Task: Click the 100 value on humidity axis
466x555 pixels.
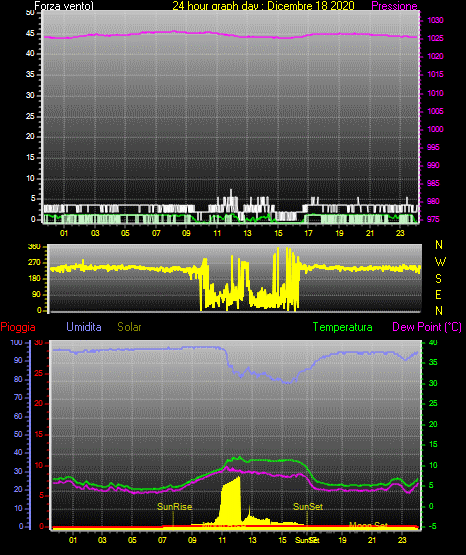Action: pyautogui.click(x=17, y=342)
